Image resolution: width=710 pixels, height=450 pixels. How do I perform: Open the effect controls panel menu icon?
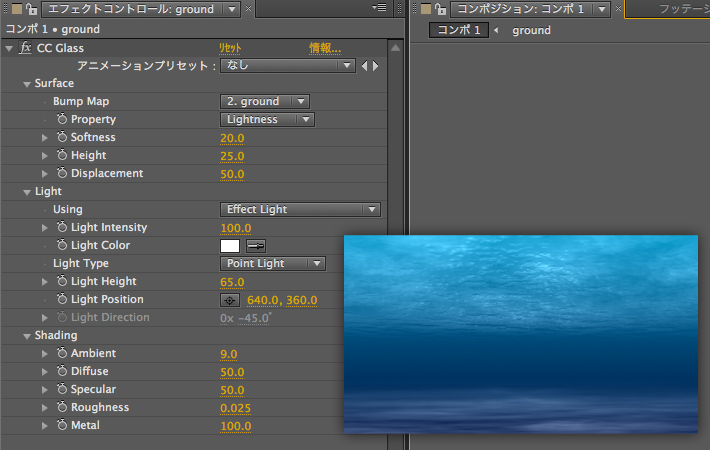pos(379,9)
